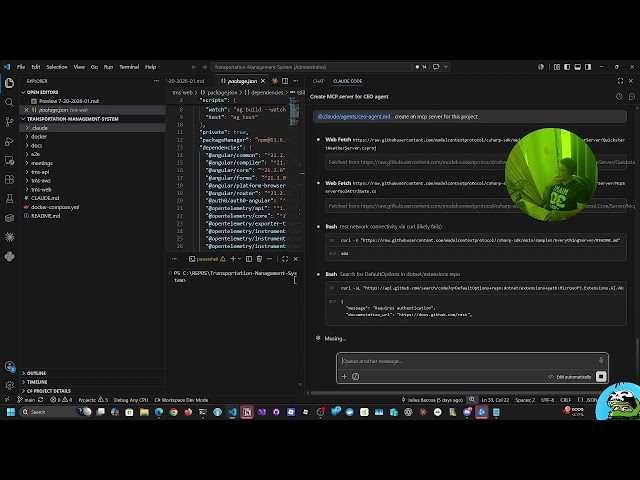Split the terminal panel
The image size is (640, 480).
[x=249, y=259]
